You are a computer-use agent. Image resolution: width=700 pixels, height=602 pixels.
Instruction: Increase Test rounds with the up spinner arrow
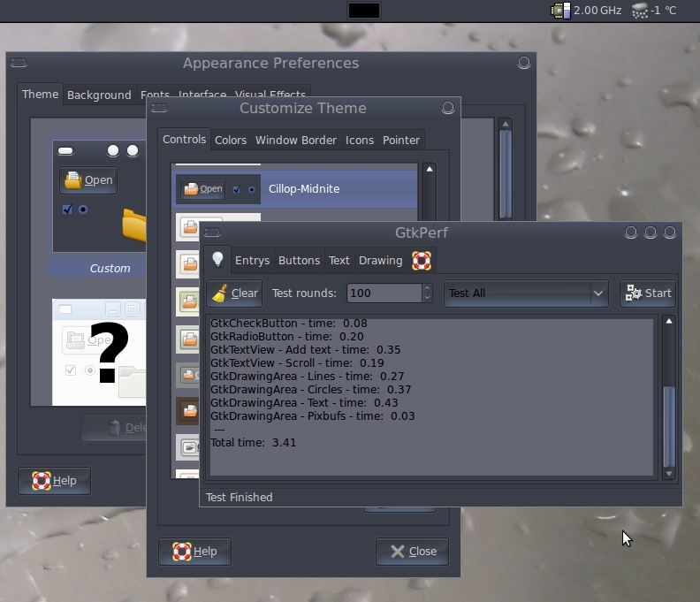coord(427,288)
